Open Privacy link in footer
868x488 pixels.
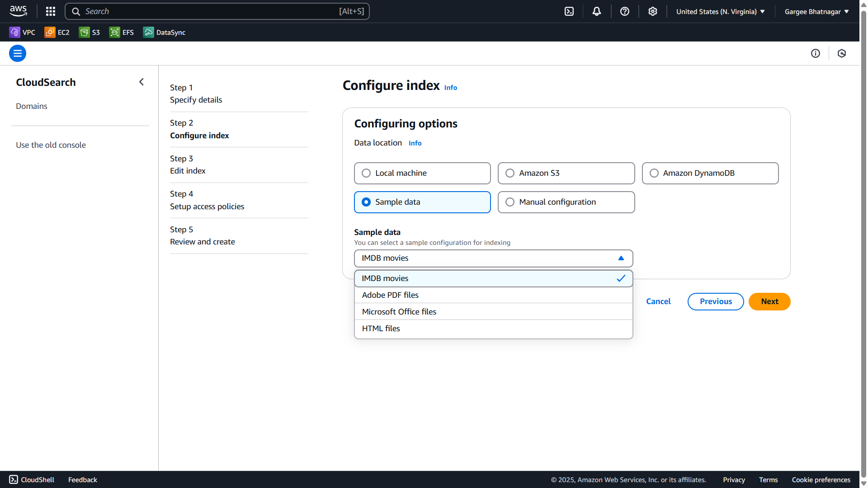click(734, 479)
